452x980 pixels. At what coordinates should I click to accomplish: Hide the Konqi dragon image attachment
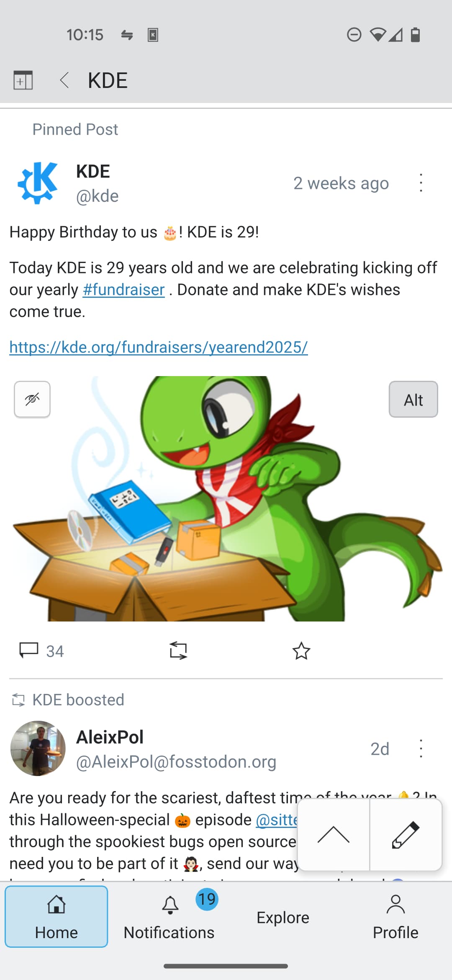click(32, 400)
